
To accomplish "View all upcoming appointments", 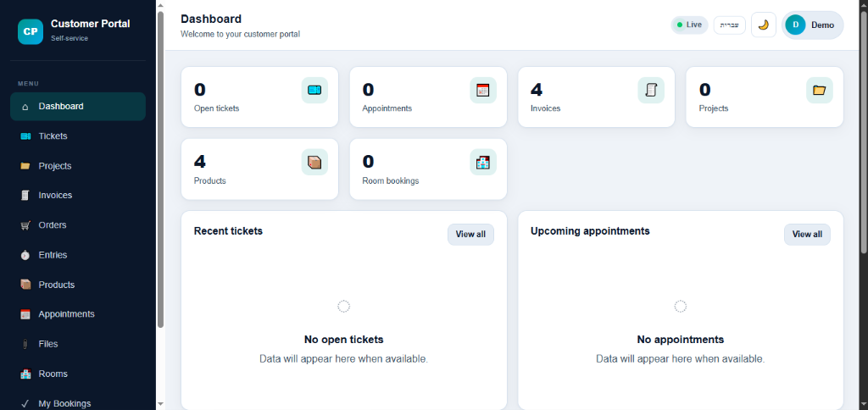I will (807, 235).
